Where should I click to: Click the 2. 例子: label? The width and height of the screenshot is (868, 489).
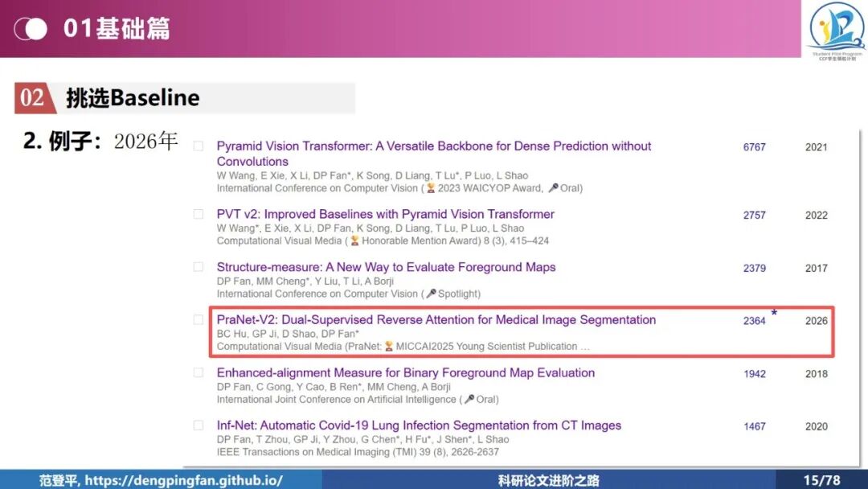63,141
